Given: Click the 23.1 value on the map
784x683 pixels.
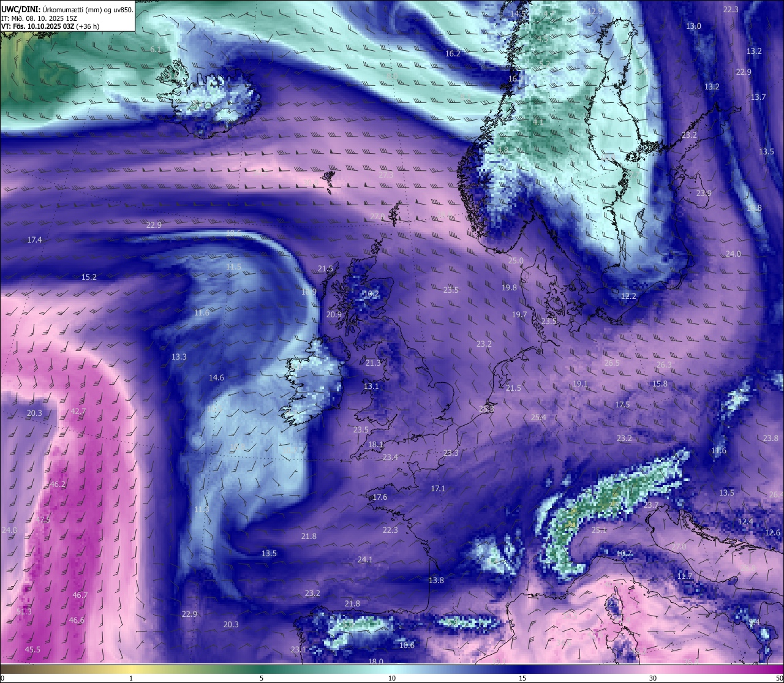Looking at the screenshot, I should point(298,649).
